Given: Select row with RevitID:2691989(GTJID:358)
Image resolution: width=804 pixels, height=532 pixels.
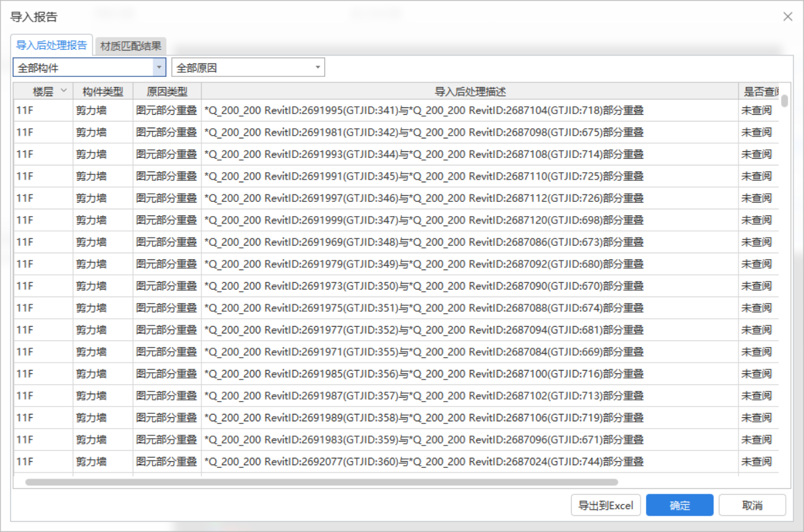Looking at the screenshot, I should [396, 418].
